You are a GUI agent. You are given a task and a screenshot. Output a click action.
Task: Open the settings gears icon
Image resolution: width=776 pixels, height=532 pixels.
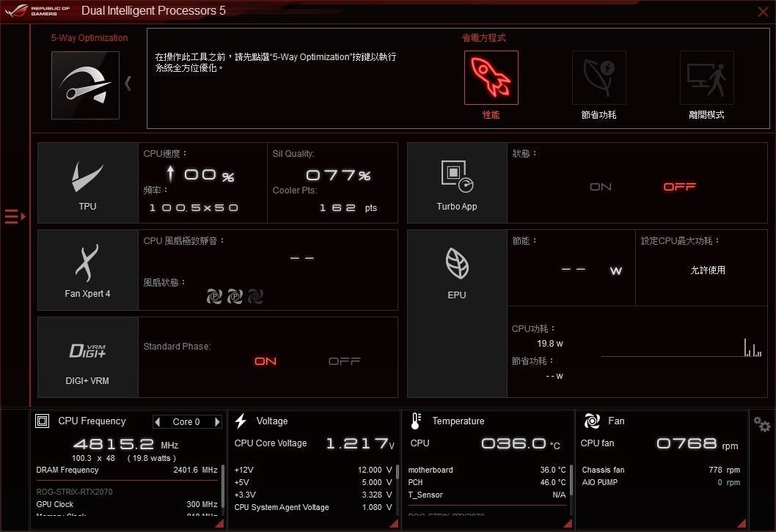[761, 424]
